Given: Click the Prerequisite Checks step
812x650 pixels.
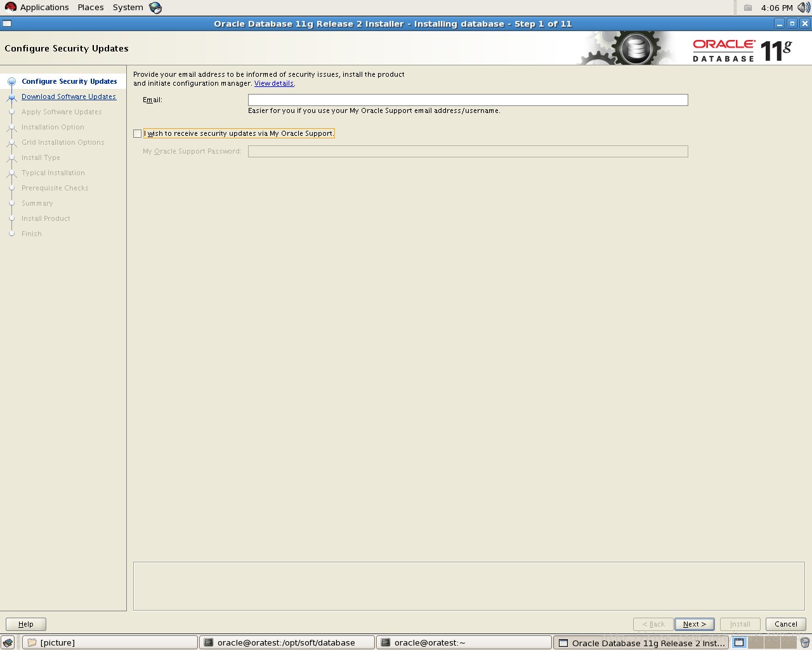Looking at the screenshot, I should [55, 188].
